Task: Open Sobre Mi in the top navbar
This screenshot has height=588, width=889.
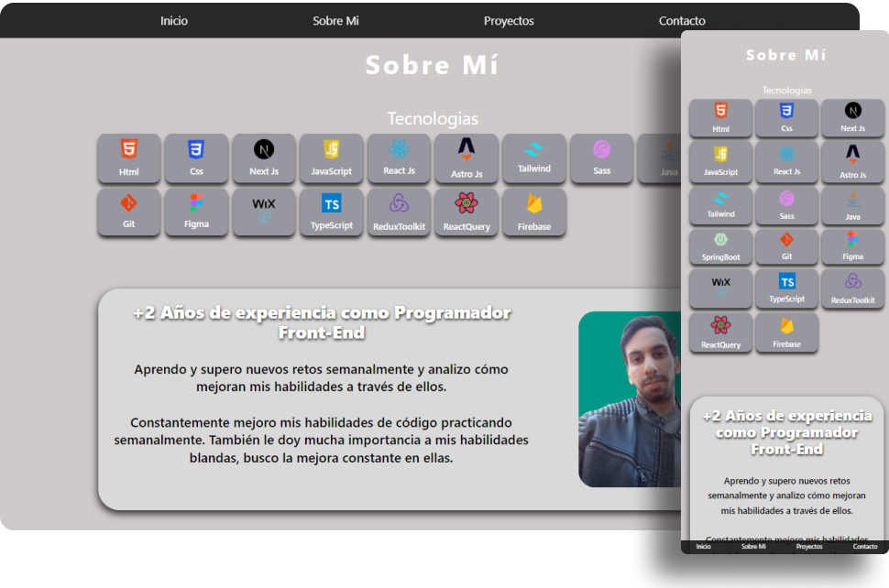Action: (x=335, y=21)
